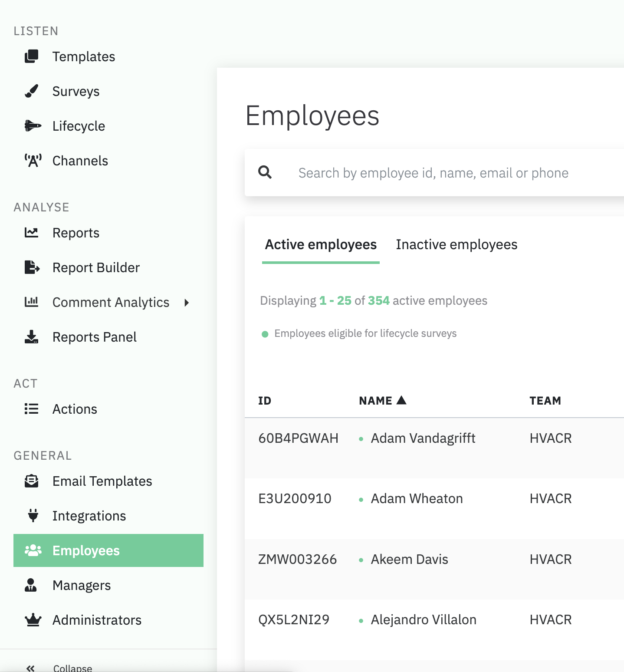Open the Managers page

pos(82,585)
